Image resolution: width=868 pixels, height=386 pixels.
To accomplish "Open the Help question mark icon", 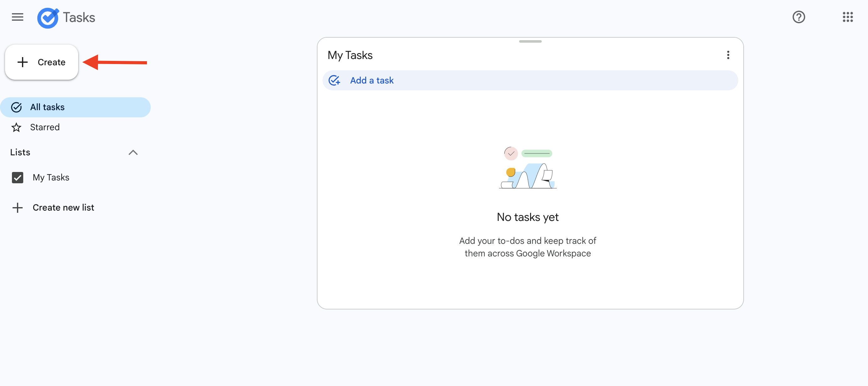I will tap(799, 17).
